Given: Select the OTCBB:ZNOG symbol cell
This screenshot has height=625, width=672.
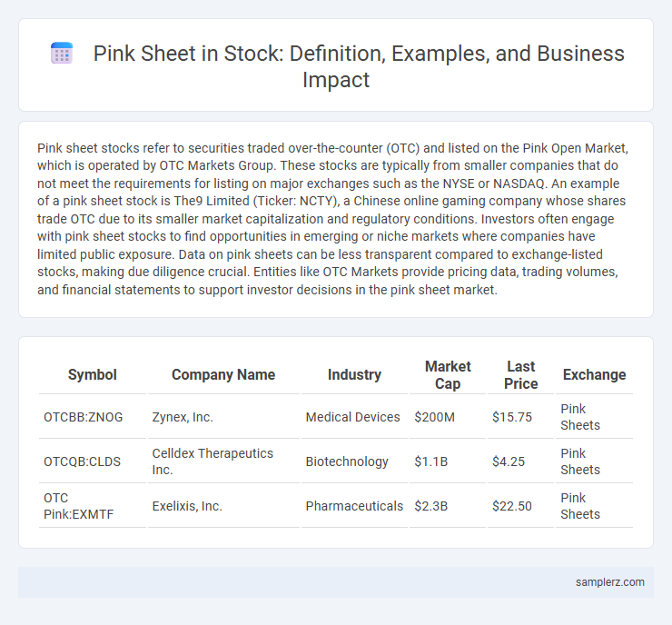Looking at the screenshot, I should [92, 417].
